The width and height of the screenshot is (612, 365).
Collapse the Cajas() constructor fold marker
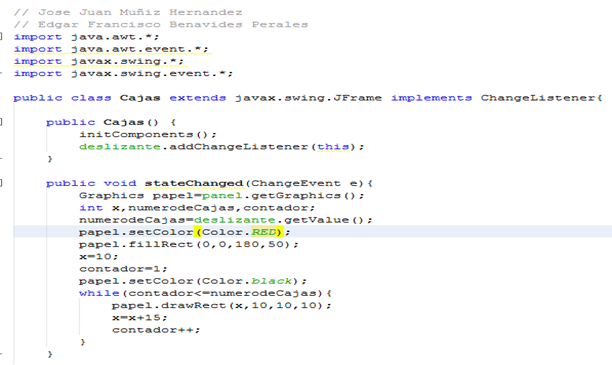1,122
